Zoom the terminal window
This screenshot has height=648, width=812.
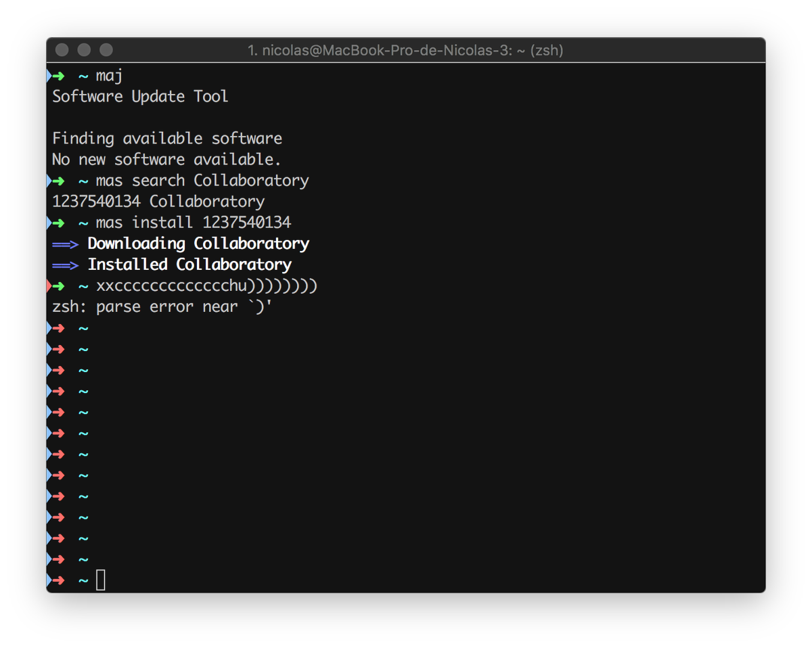pos(106,50)
